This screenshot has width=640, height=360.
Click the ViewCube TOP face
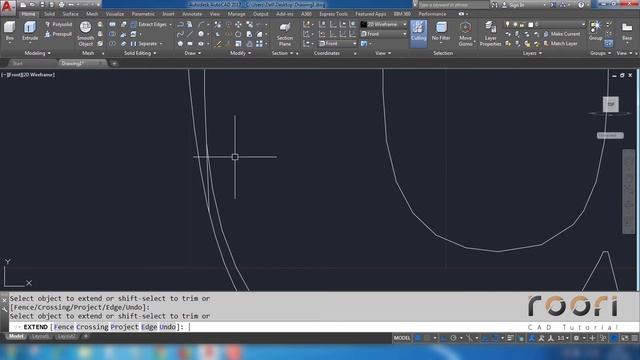point(611,104)
